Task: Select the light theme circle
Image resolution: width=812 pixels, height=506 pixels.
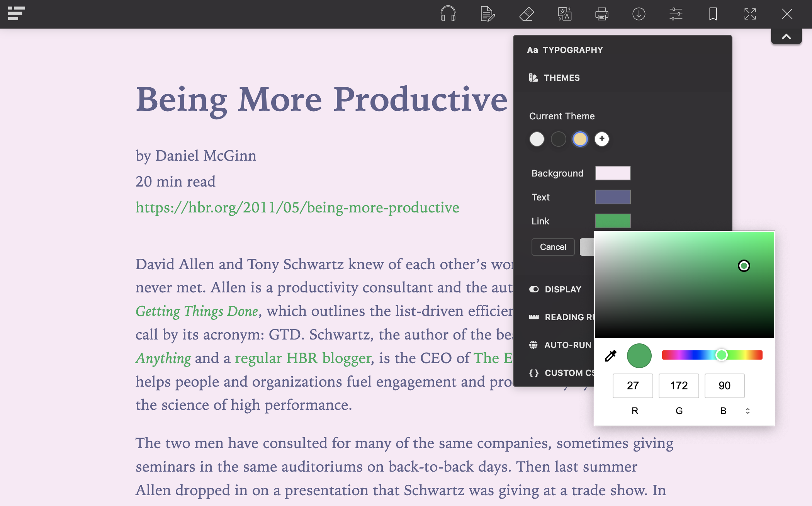Action: (x=537, y=139)
